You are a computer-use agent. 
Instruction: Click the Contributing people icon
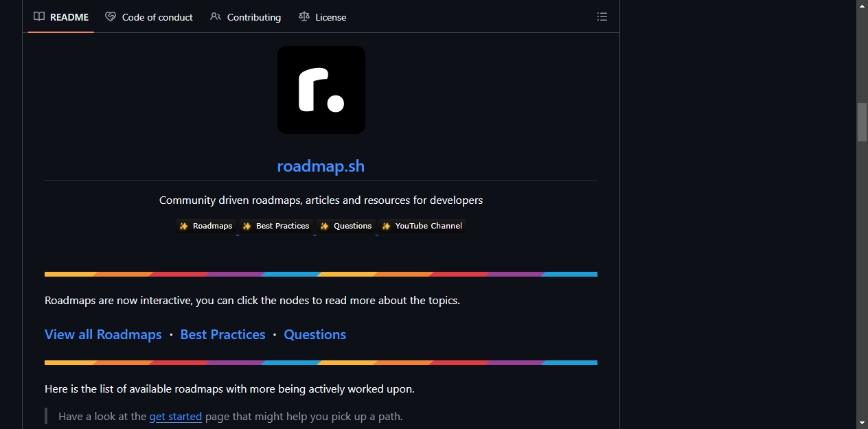[x=216, y=16]
